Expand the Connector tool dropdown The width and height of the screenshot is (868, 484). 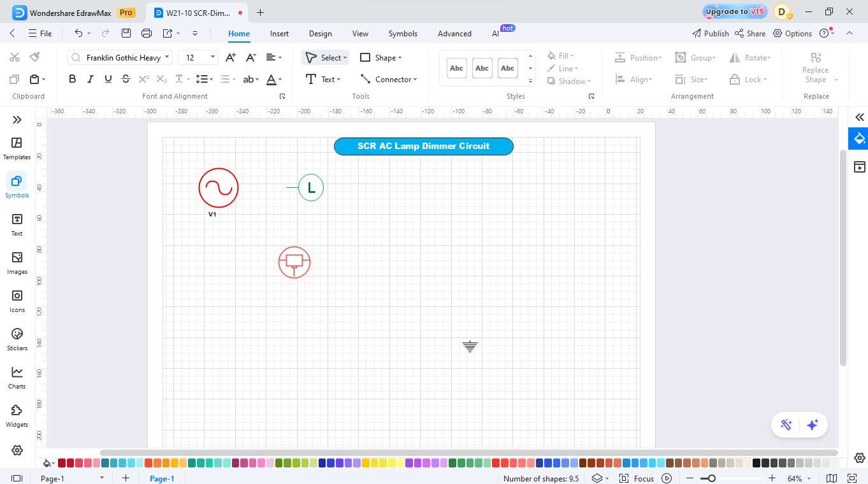[x=415, y=80]
